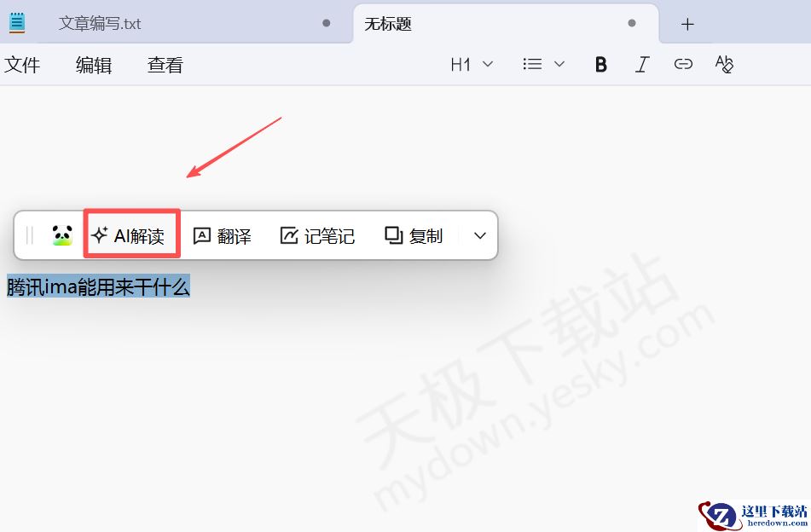Open the 翻译 translation tool
This screenshot has height=532, width=811.
[201, 235]
